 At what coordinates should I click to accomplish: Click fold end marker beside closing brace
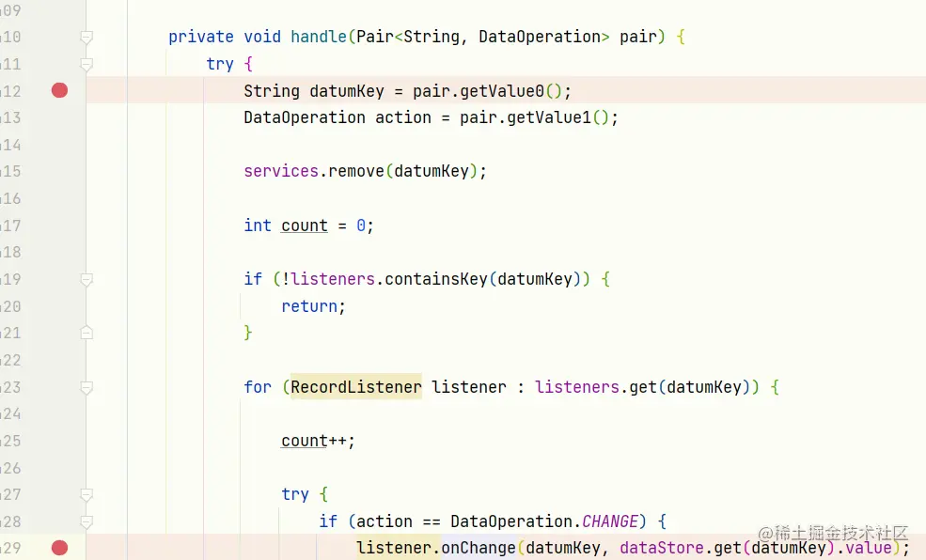click(86, 333)
